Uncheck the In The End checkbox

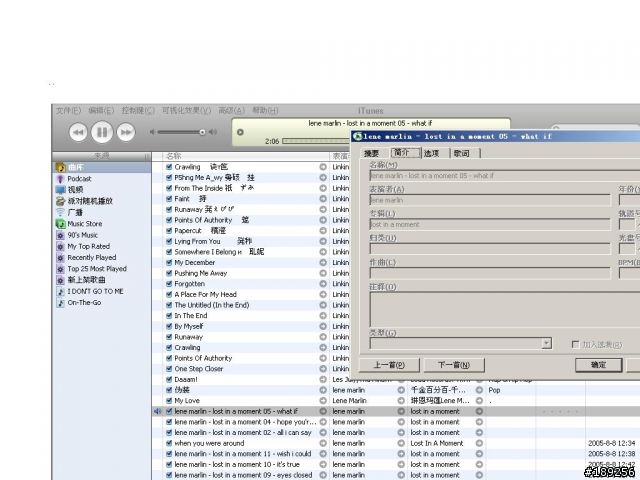(169, 316)
